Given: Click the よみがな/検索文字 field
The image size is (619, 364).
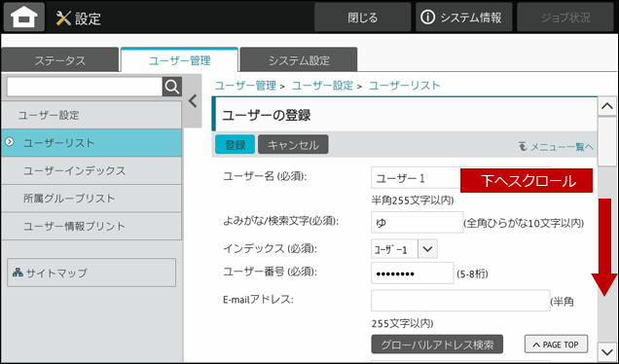Looking at the screenshot, I should 417,222.
